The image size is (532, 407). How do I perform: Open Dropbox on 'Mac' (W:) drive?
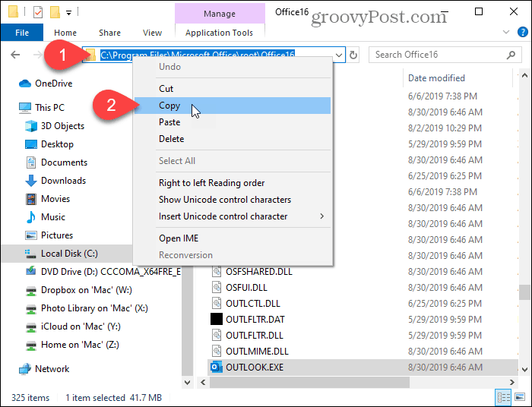point(87,290)
